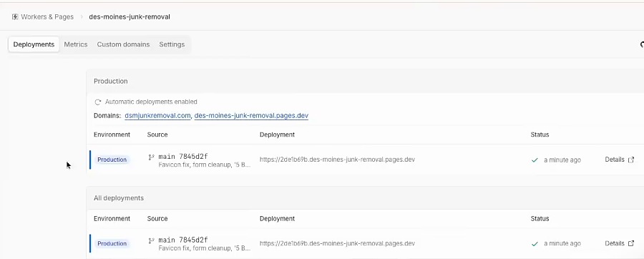Click the Automatic deployments enabled text
Viewport: 644px width, 259px height.
pos(151,102)
